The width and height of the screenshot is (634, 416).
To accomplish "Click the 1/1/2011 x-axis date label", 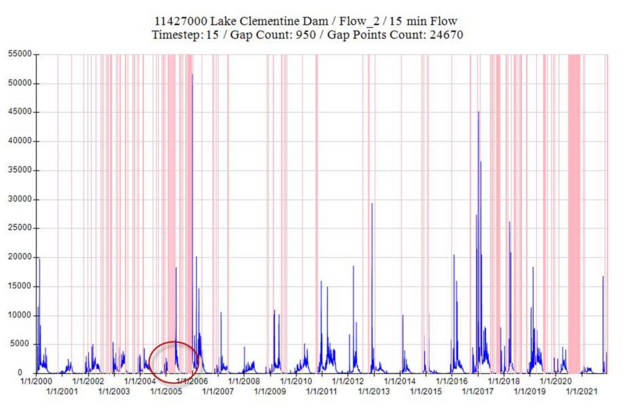I will click(x=322, y=391).
